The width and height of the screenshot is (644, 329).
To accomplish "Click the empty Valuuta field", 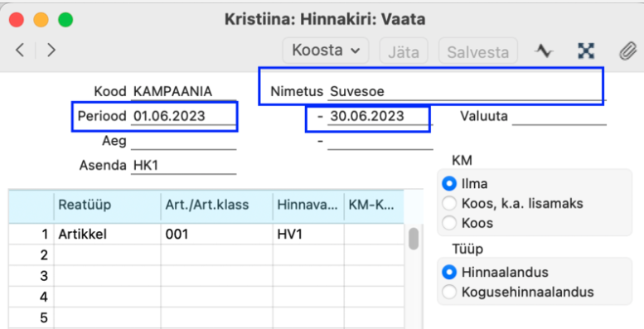I will tap(559, 116).
